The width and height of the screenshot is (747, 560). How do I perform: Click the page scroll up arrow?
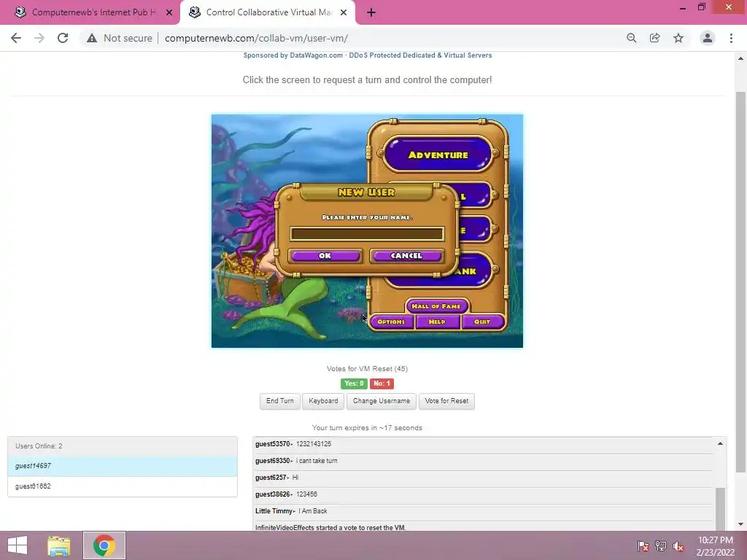tap(740, 58)
